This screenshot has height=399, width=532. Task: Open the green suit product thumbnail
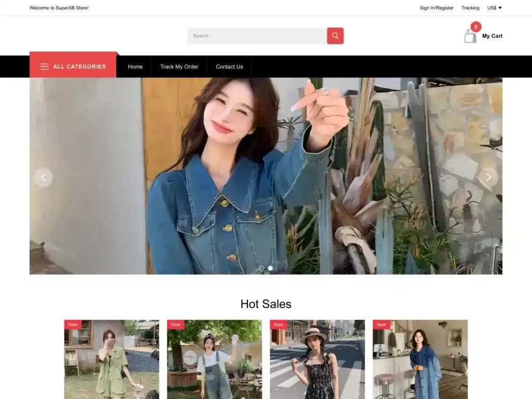tap(112, 360)
